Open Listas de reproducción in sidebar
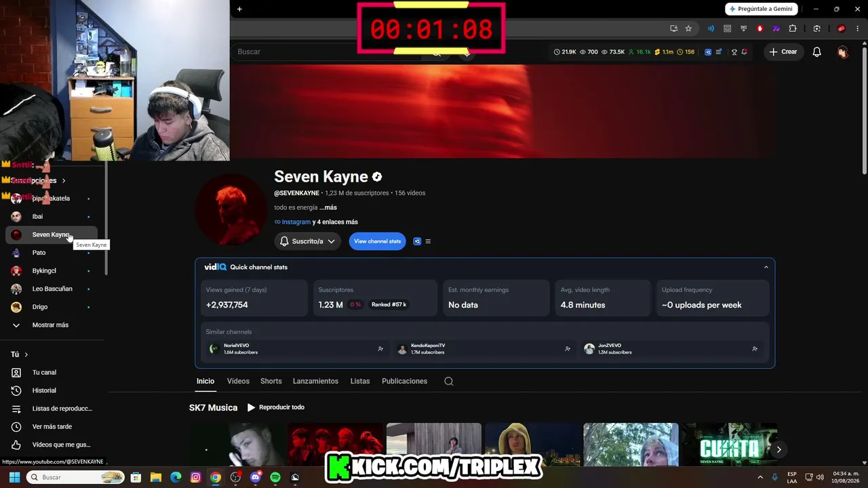The image size is (868, 488). click(x=51, y=409)
